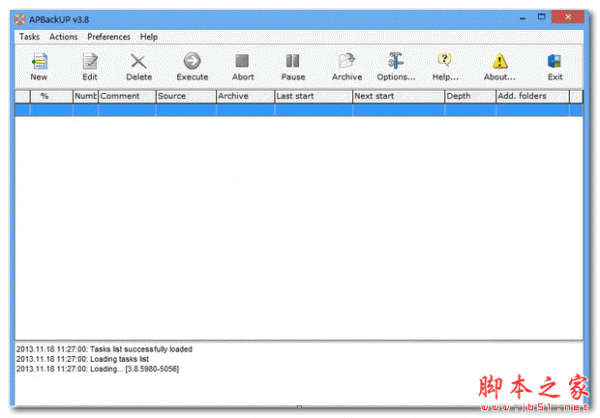This screenshot has height=418, width=600.
Task: Open the Tasks menu
Action: [x=29, y=37]
